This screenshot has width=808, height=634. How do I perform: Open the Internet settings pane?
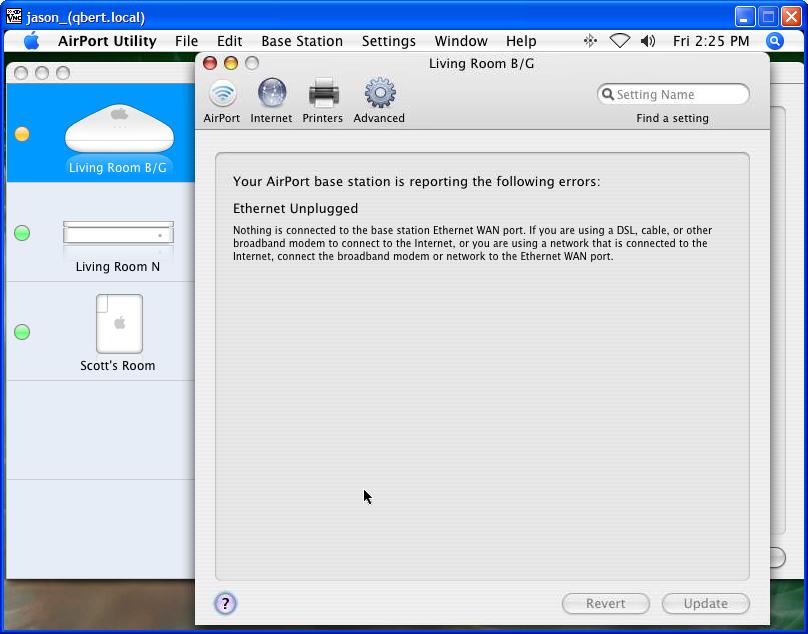[271, 101]
